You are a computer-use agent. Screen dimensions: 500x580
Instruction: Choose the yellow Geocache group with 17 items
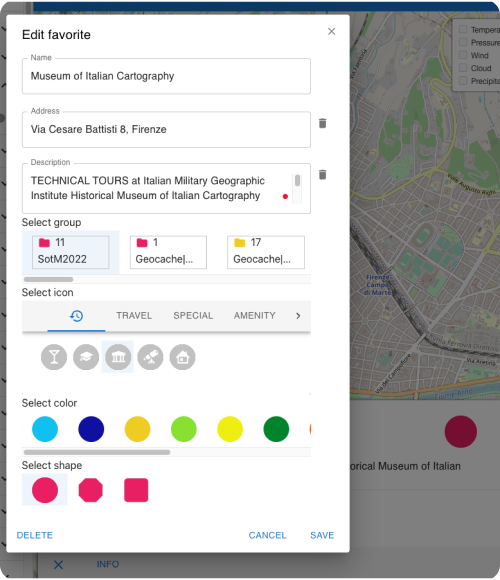266,252
